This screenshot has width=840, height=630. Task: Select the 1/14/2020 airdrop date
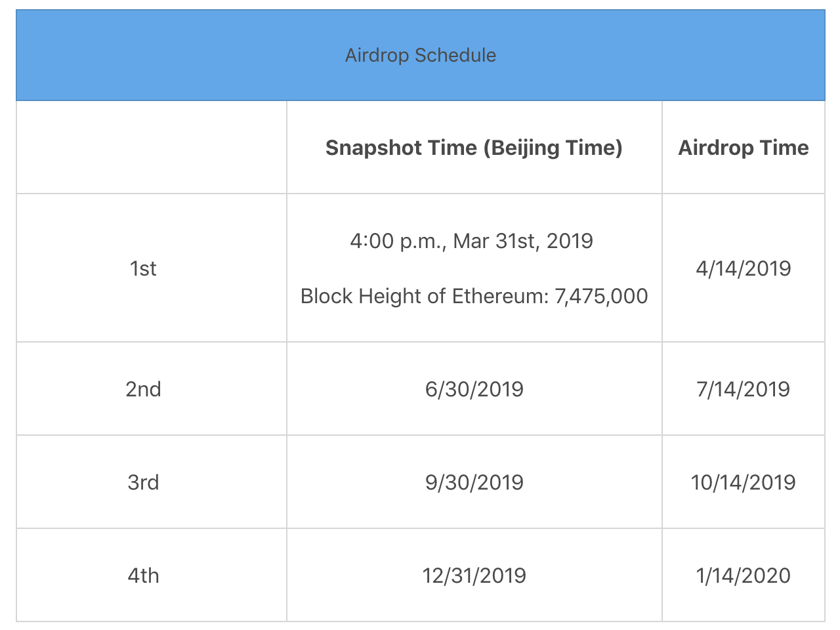743,576
